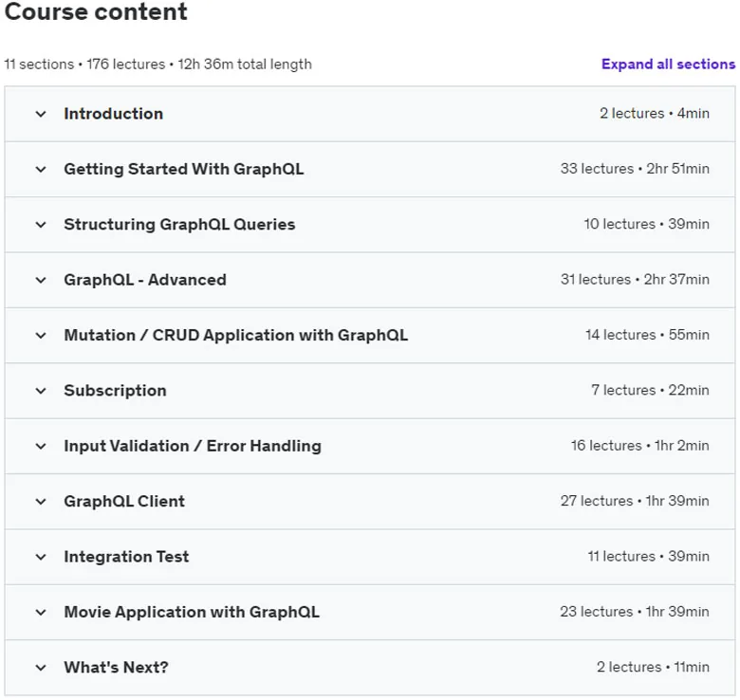Select the Integration Test section heading

(126, 557)
